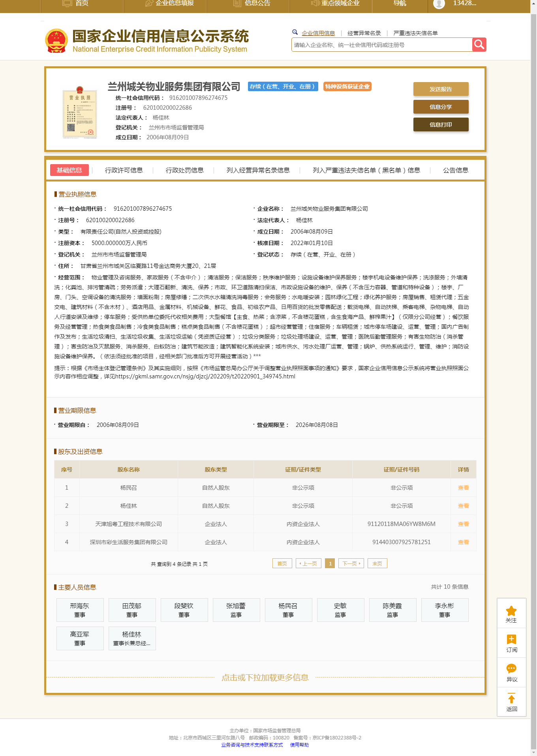Click the national emblem logo

56,41
